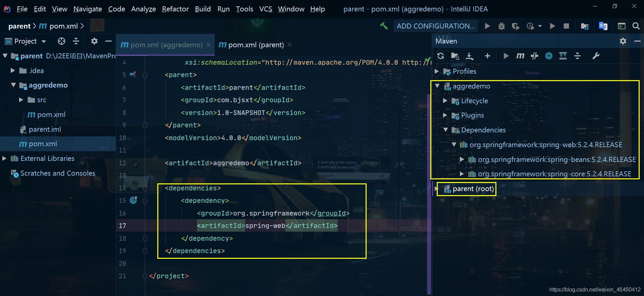Expand spring-beans dependency node
Screen dimensions: 644x296
462,159
